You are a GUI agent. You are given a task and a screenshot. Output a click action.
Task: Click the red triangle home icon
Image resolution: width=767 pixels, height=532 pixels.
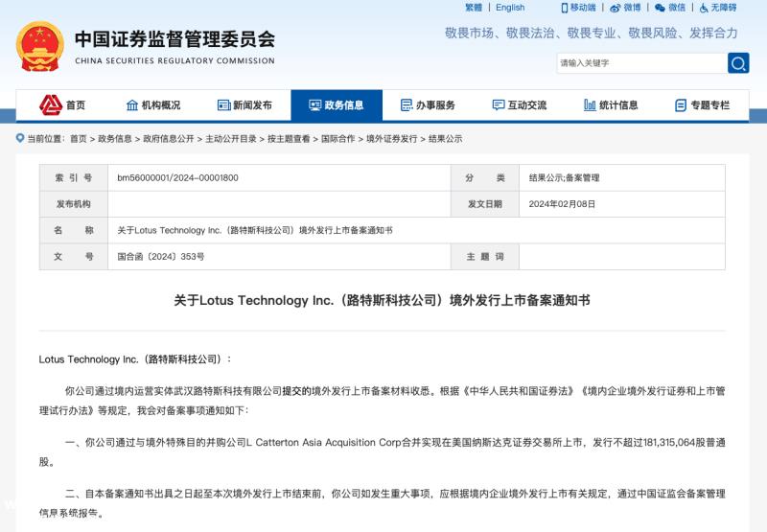coord(51,104)
